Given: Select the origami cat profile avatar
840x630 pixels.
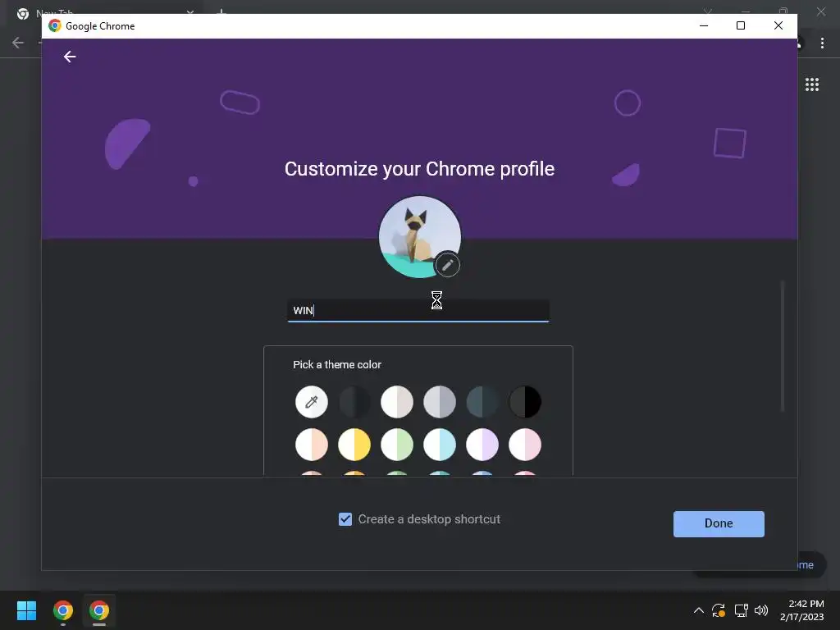Looking at the screenshot, I should [419, 236].
